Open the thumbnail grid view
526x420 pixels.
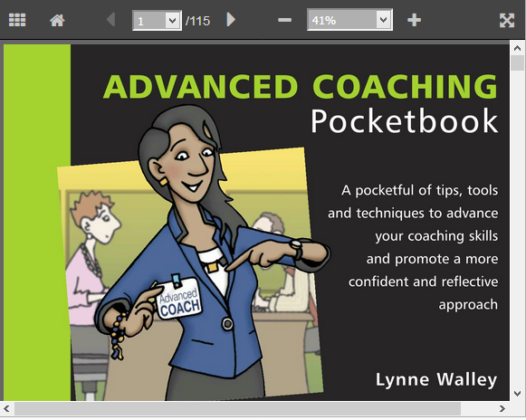[17, 20]
